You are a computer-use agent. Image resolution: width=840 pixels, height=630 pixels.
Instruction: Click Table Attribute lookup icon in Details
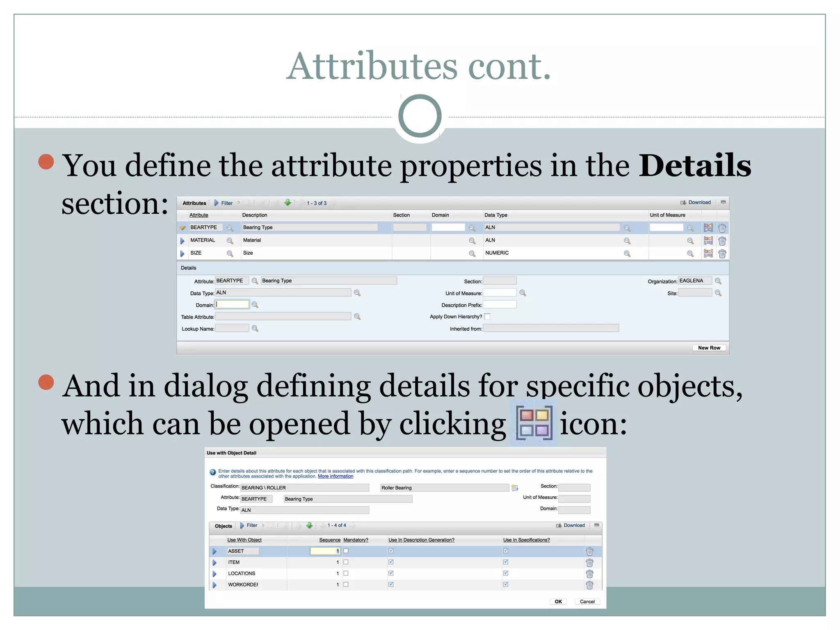click(x=357, y=317)
